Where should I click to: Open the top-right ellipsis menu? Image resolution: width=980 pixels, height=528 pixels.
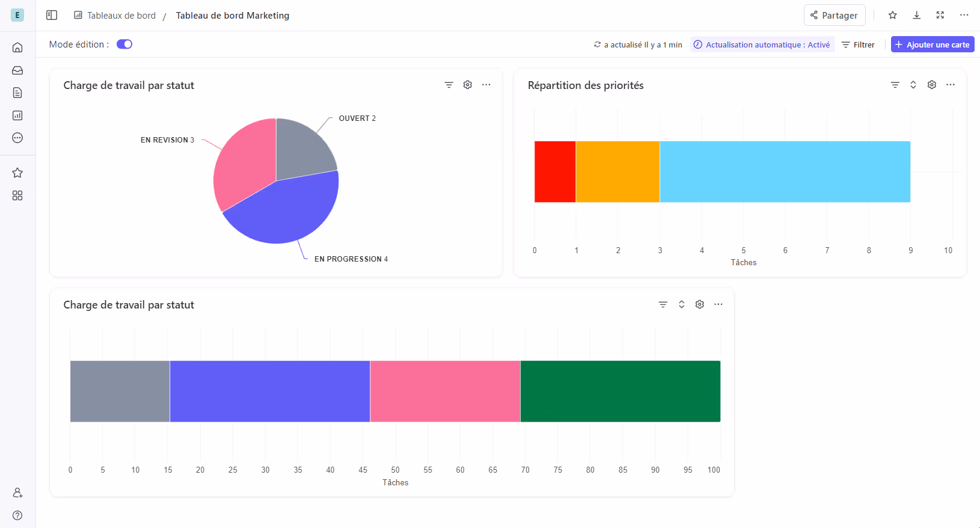coord(964,15)
